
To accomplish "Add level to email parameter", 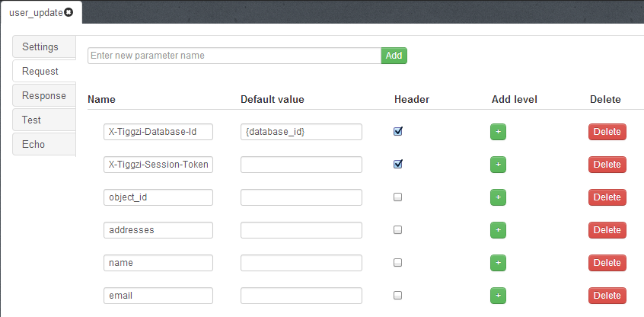I will click(x=498, y=296).
